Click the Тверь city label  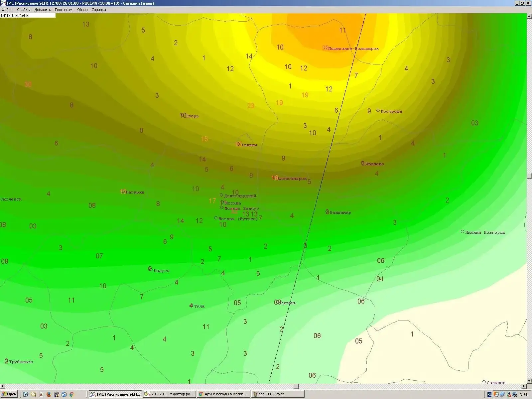[x=192, y=116]
